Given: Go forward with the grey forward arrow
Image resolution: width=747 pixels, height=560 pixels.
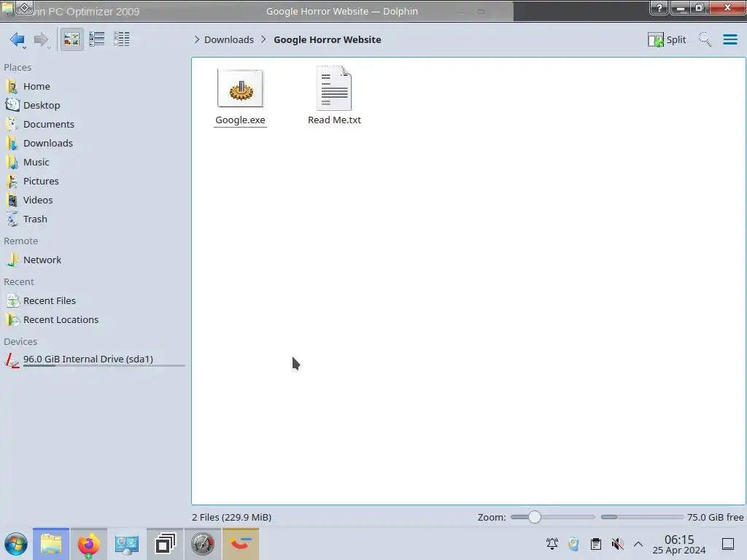Looking at the screenshot, I should point(41,39).
